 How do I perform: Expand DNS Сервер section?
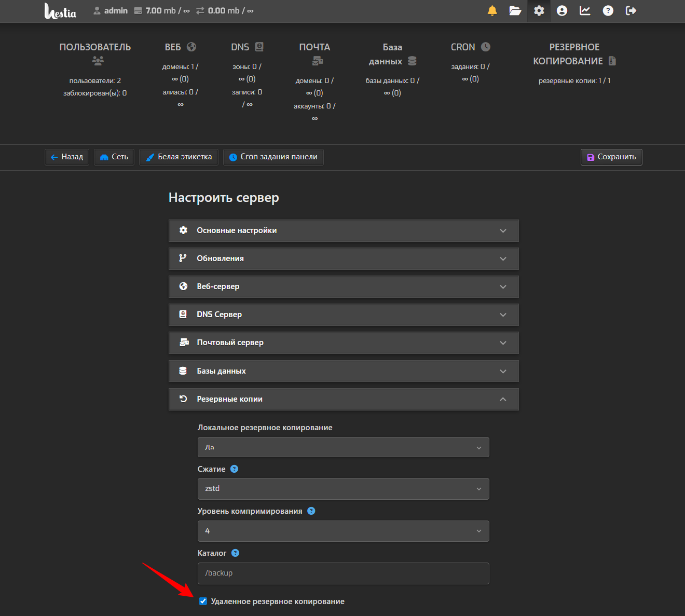coord(344,314)
